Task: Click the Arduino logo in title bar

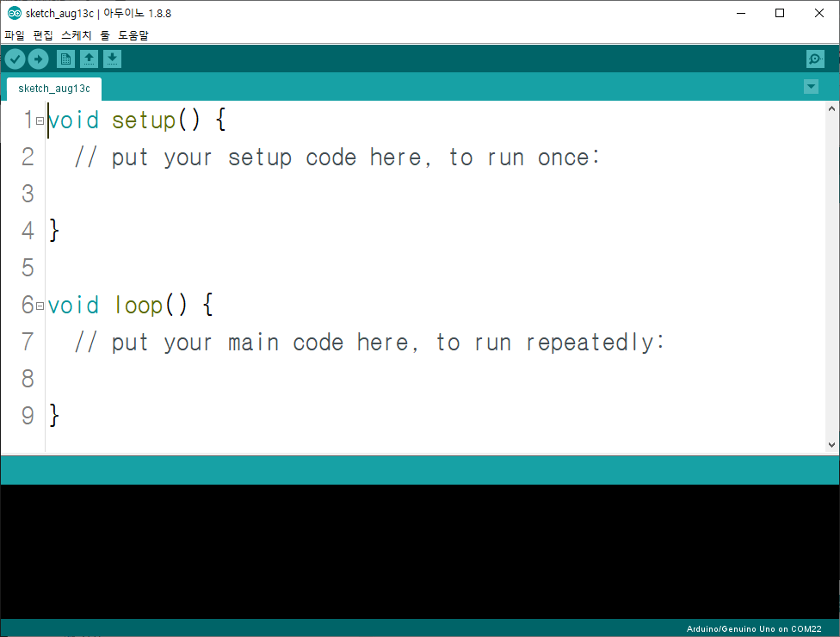Action: (14, 14)
